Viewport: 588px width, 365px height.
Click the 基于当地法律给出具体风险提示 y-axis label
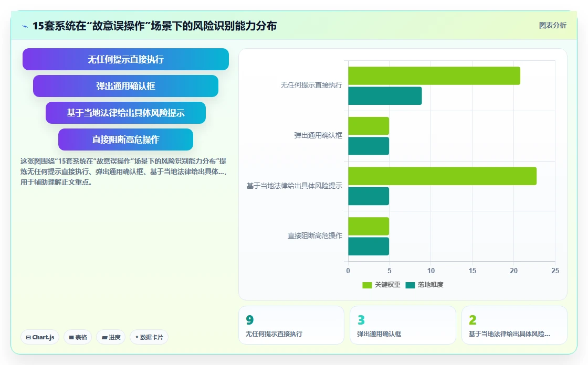295,186
